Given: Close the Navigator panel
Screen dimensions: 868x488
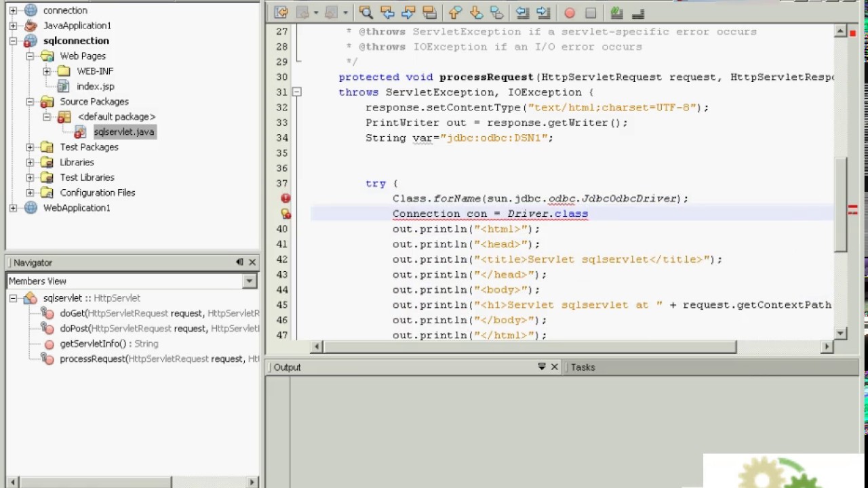Looking at the screenshot, I should (252, 262).
